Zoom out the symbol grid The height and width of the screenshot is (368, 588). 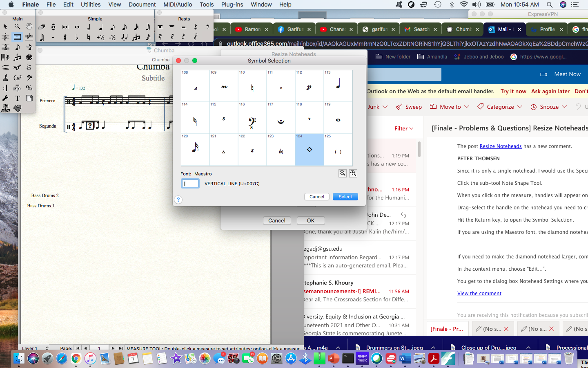pos(343,173)
